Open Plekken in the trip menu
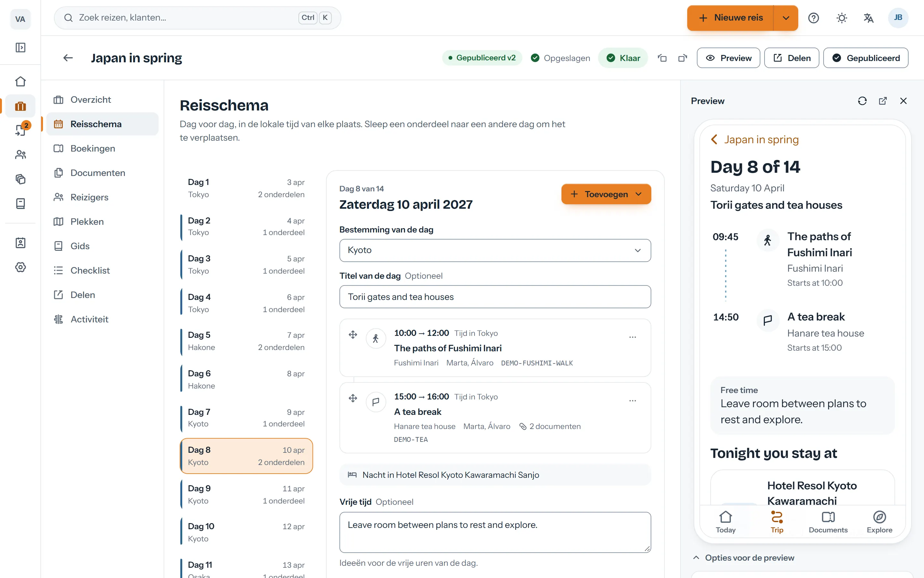 [102, 222]
